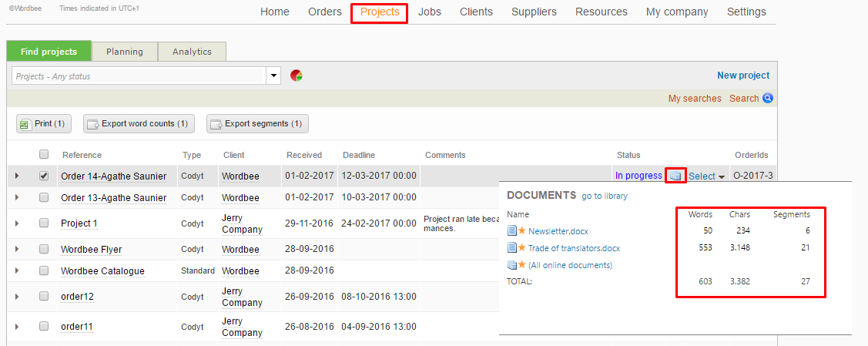Follow the go to library link
Screen dimensions: 868x346
pyautogui.click(x=605, y=196)
